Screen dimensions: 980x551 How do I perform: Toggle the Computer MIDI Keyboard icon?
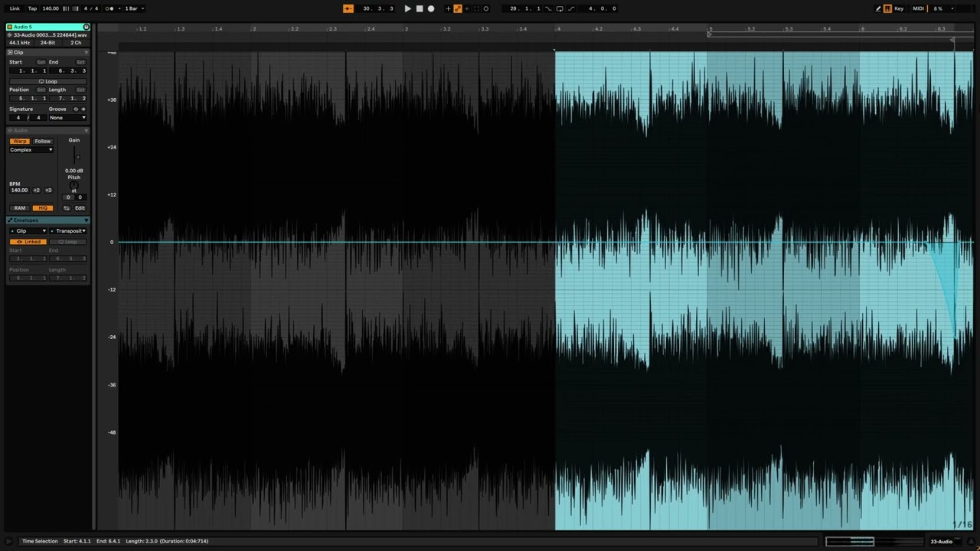887,8
